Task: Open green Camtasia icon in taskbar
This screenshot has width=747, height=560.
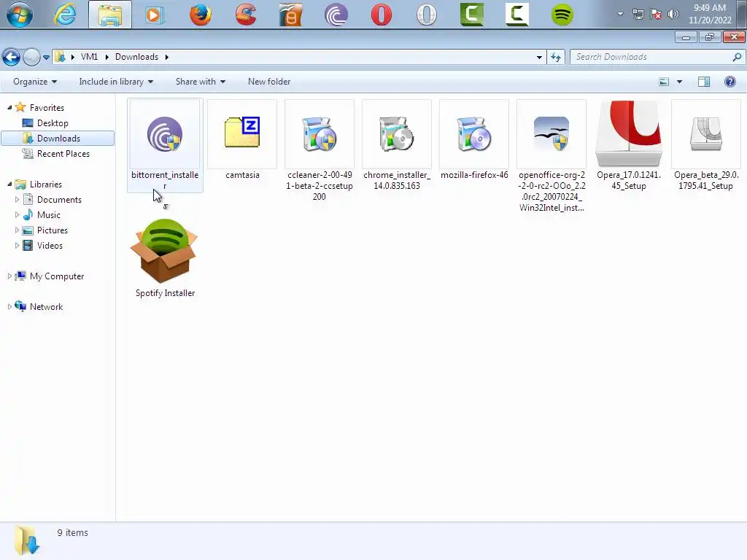Action: click(x=472, y=15)
